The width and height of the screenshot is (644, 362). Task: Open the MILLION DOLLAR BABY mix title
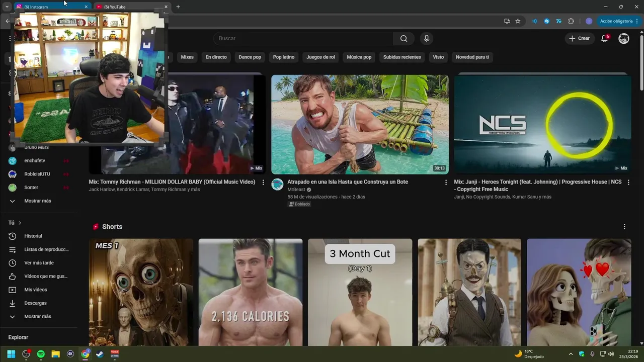(x=172, y=182)
